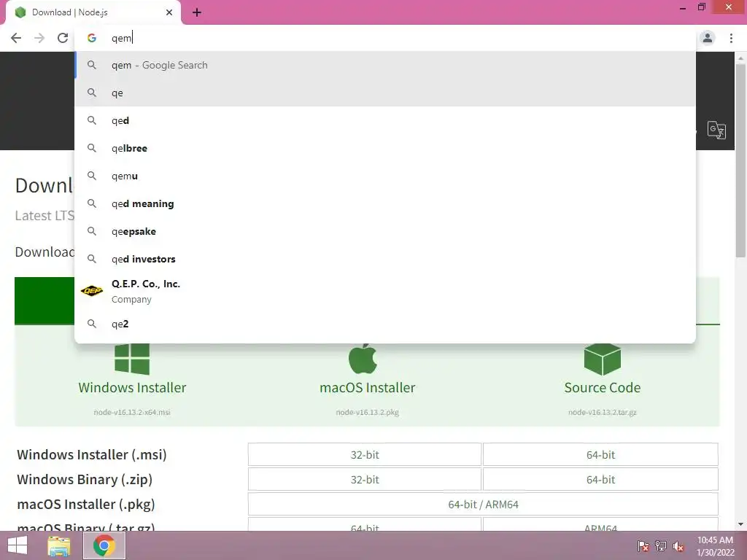Viewport: 747px width, 560px height.
Task: Open the Chrome profile avatar menu
Action: point(708,38)
